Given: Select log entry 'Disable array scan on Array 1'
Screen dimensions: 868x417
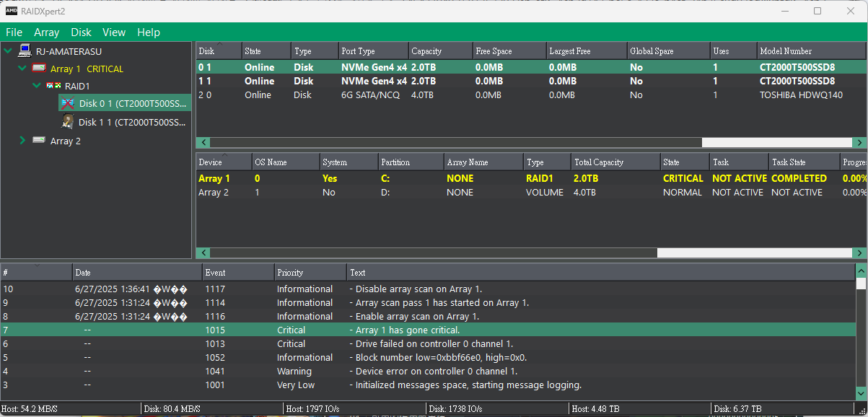Looking at the screenshot, I should [428, 289].
